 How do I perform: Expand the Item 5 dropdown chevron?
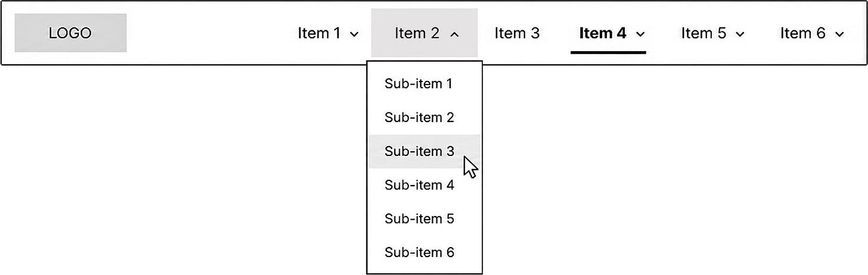(740, 35)
